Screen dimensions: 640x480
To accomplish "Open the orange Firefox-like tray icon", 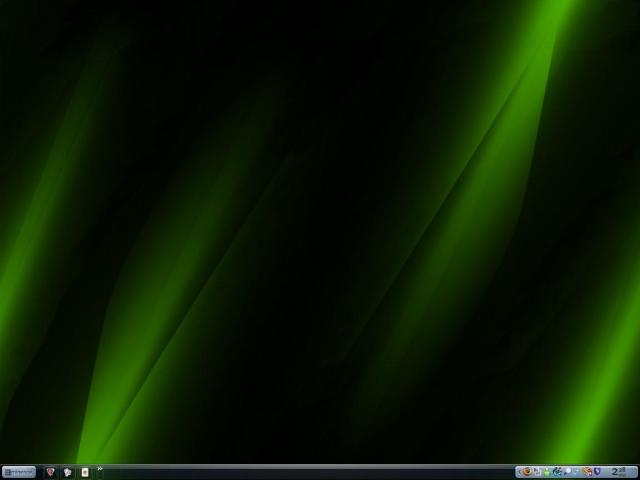I will pyautogui.click(x=527, y=471).
